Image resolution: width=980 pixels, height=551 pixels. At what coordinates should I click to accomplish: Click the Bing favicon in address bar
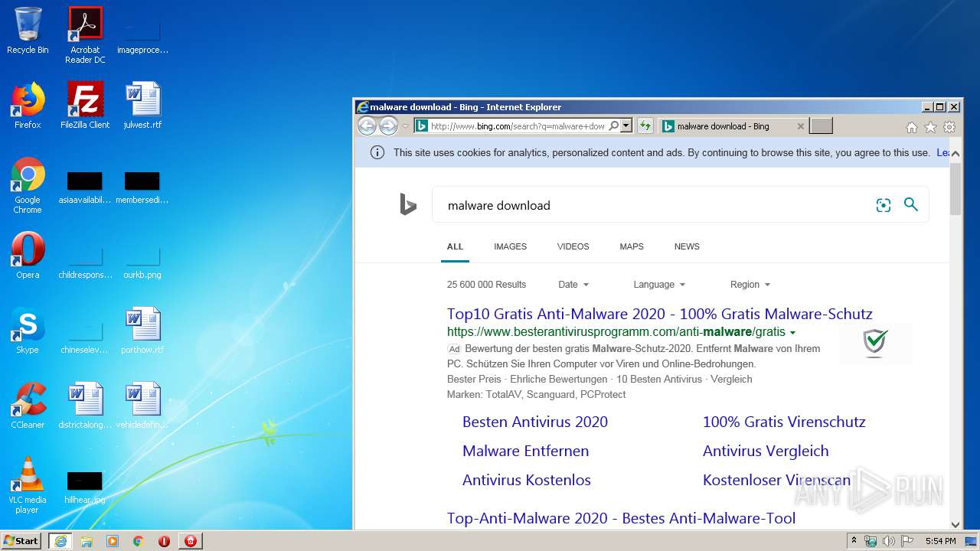tap(422, 126)
